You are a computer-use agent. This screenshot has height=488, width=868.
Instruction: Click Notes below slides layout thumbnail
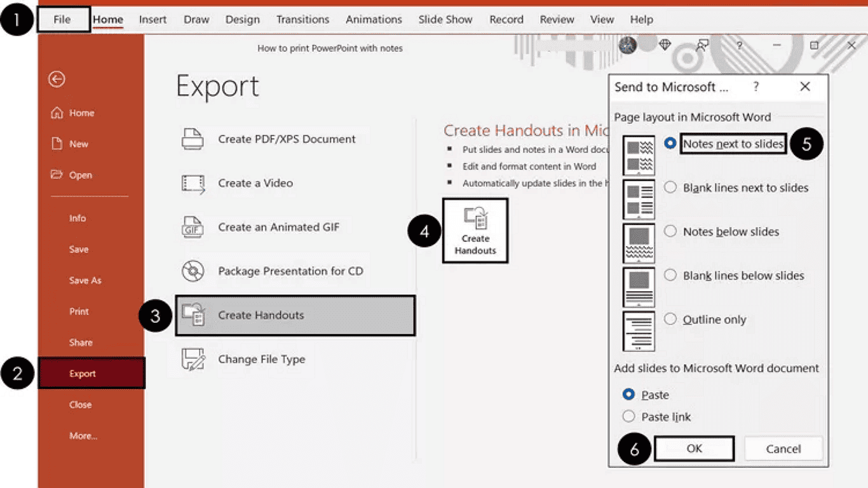click(x=639, y=243)
